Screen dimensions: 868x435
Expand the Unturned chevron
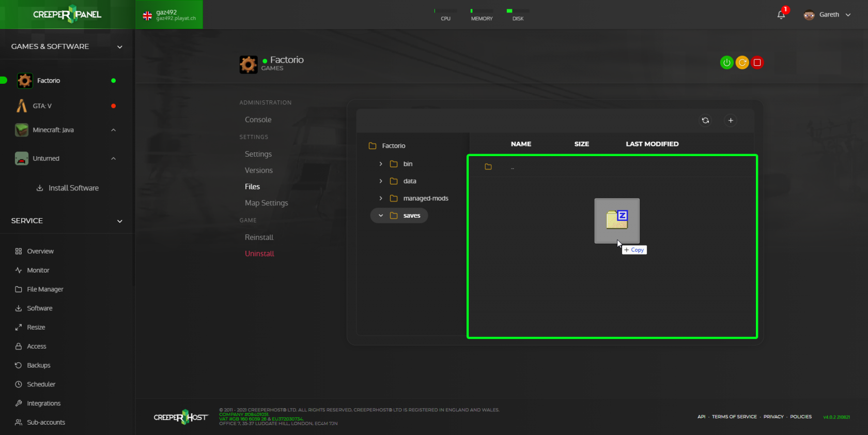(x=113, y=158)
